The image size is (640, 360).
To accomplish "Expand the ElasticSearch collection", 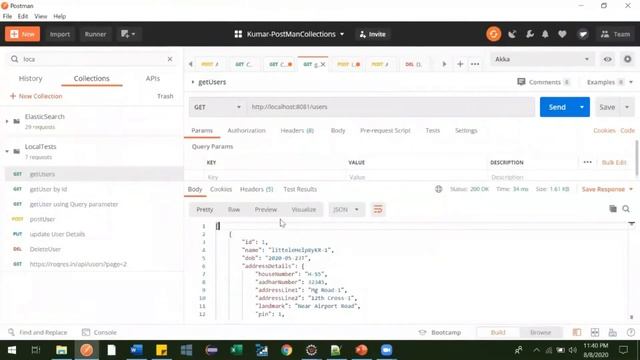I will pyautogui.click(x=7, y=121).
